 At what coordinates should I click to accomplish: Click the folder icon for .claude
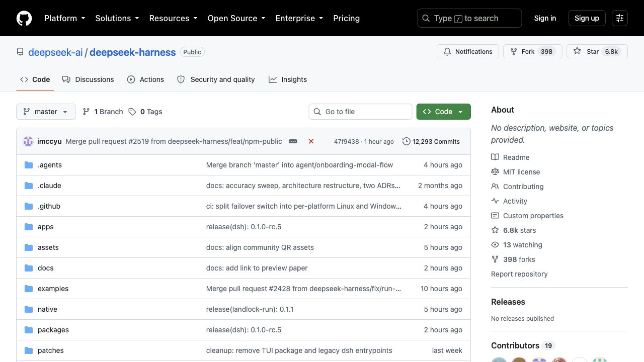(29, 186)
